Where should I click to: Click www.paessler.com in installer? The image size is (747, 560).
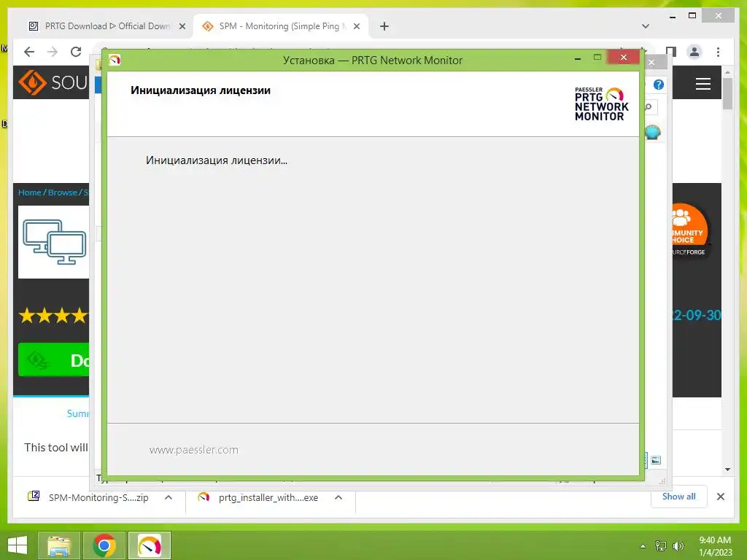(193, 449)
